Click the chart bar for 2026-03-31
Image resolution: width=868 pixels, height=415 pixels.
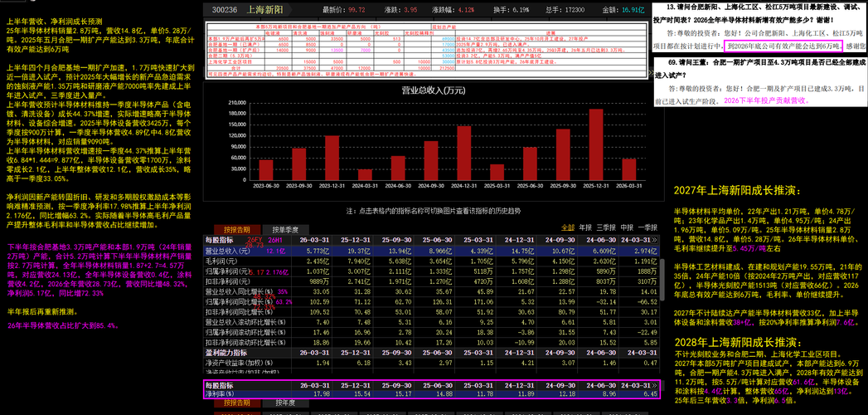(629, 168)
